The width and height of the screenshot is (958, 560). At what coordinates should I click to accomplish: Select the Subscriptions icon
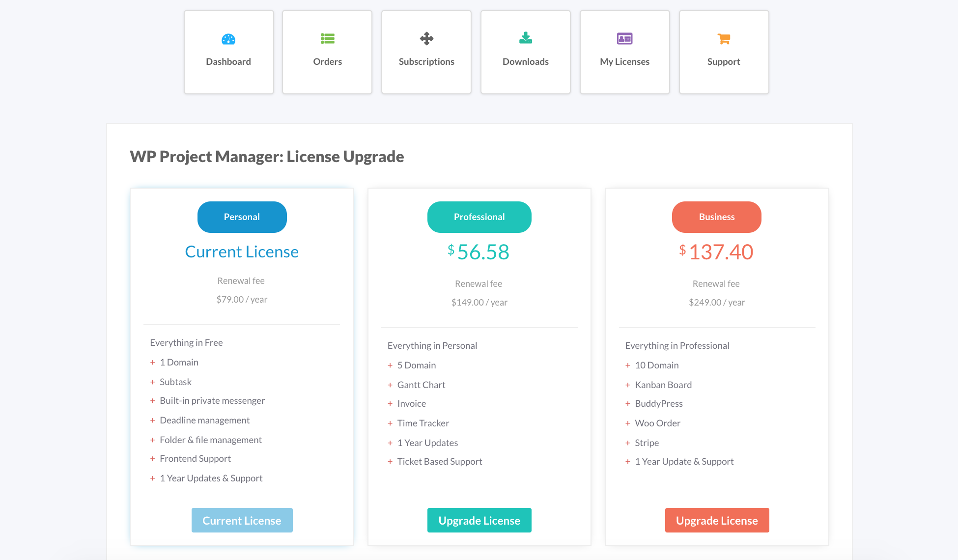tap(426, 38)
